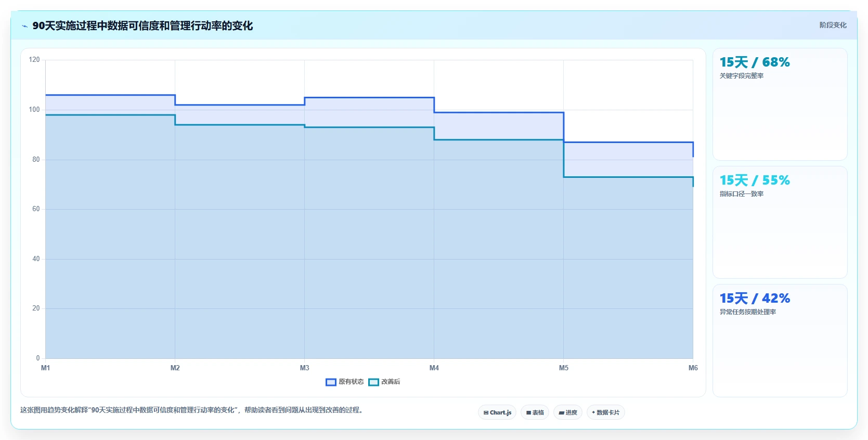Click the 120 y-axis tick label

(34, 60)
